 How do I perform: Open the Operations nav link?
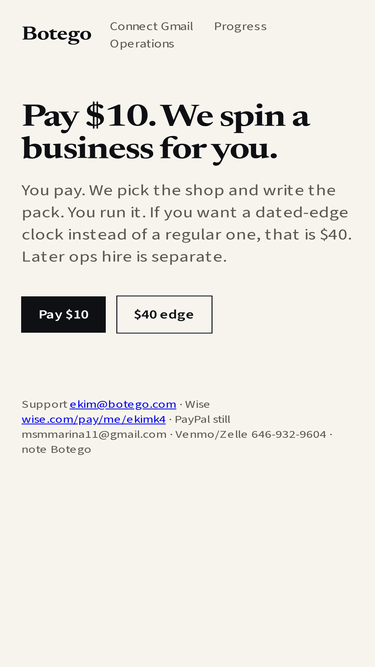142,44
